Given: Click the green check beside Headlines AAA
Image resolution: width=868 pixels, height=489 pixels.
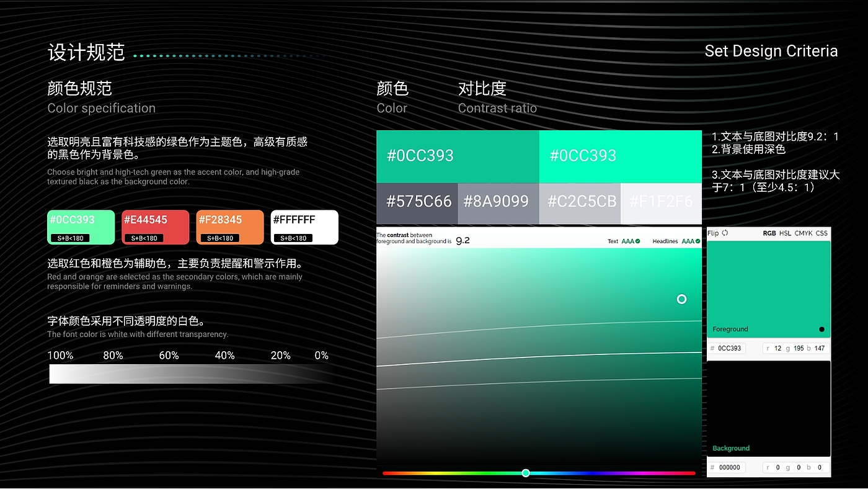Looking at the screenshot, I should [698, 241].
